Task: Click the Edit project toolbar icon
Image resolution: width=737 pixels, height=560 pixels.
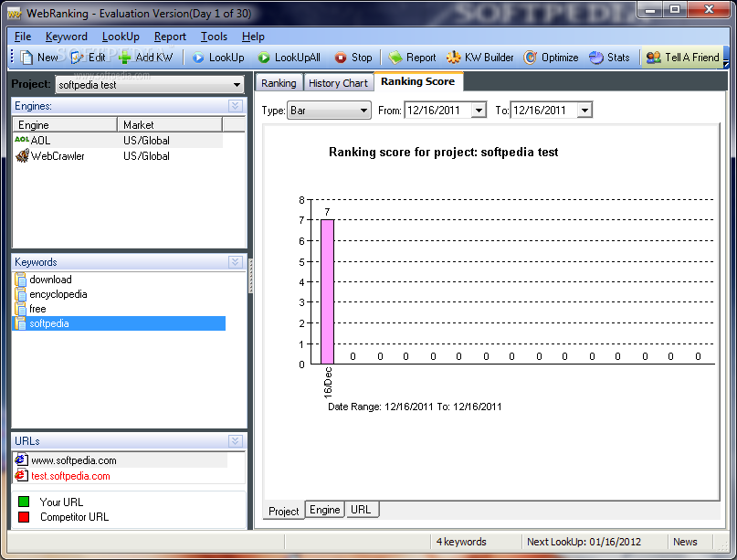Action: click(x=77, y=58)
